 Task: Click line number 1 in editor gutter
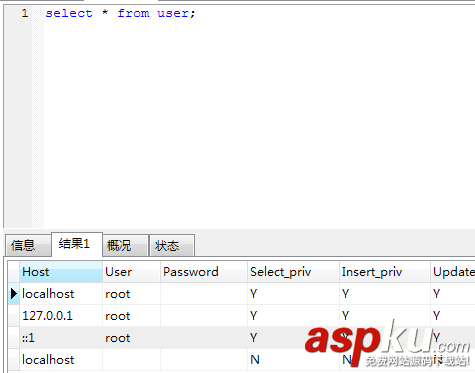[25, 13]
